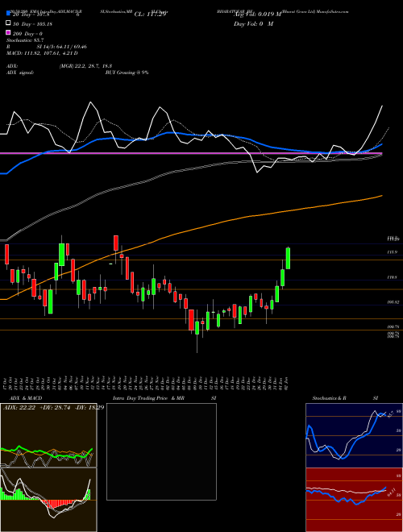Open the blue Stochastics chart panel

tap(354, 435)
